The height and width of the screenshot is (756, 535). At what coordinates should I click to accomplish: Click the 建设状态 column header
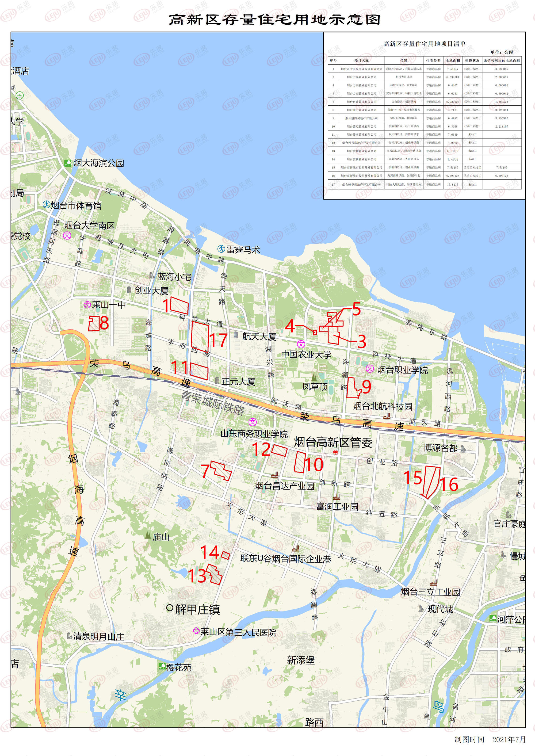pyautogui.click(x=472, y=61)
